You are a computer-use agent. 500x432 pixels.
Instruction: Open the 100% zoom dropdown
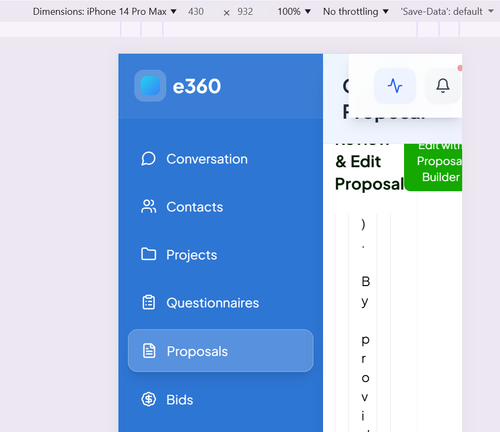pos(294,12)
